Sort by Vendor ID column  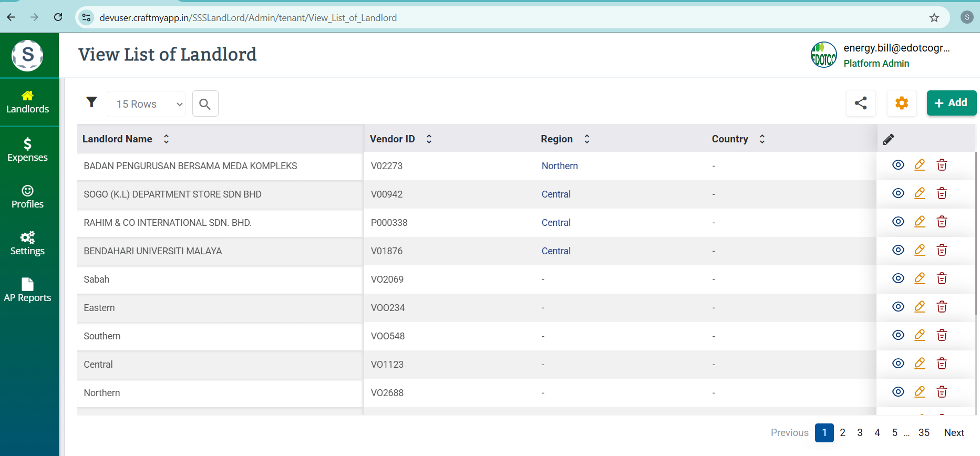(429, 139)
